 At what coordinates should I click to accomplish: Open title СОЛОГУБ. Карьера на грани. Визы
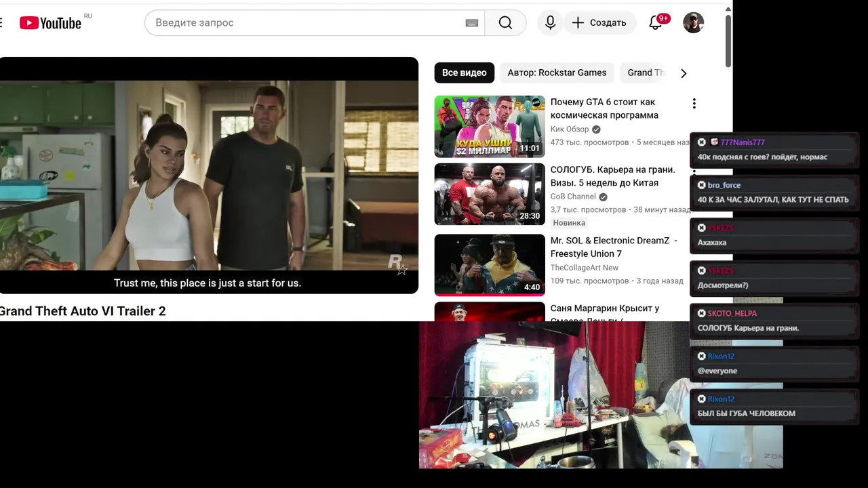[x=613, y=176]
